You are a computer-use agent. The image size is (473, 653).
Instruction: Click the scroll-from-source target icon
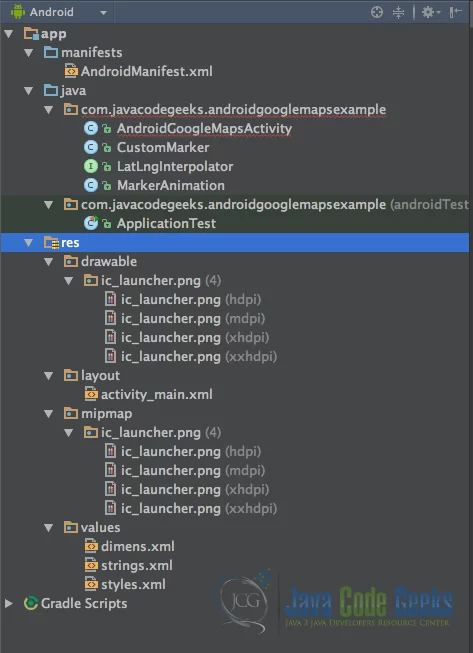pos(377,12)
